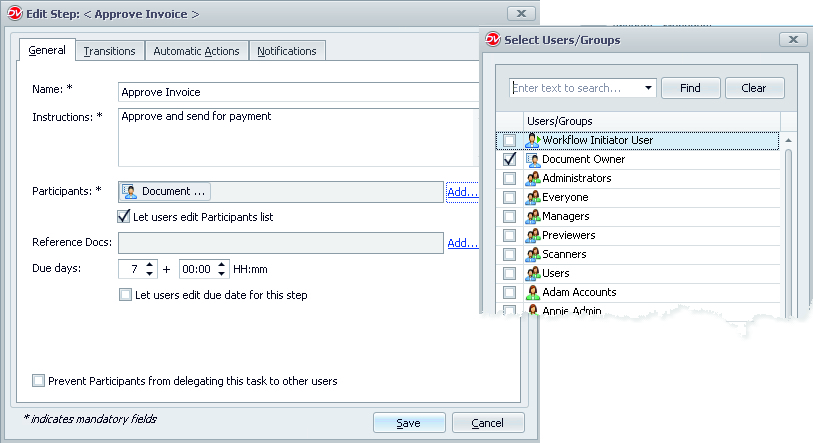The image size is (813, 443).
Task: Click Cancel in Edit Step dialog
Action: 487,423
